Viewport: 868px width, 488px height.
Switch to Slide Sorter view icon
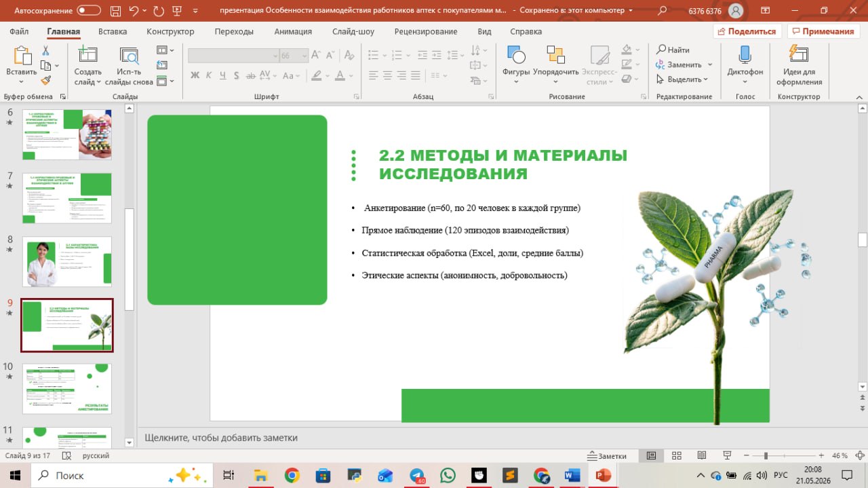click(x=676, y=455)
